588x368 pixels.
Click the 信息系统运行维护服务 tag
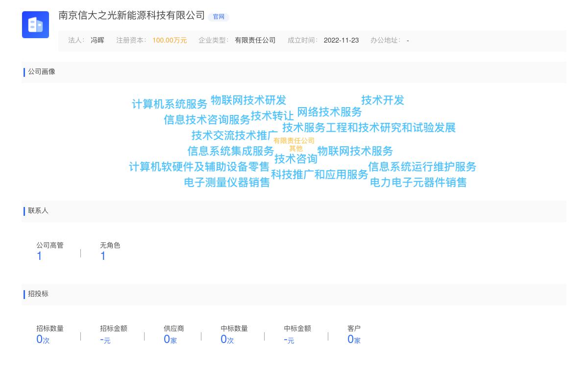click(422, 167)
